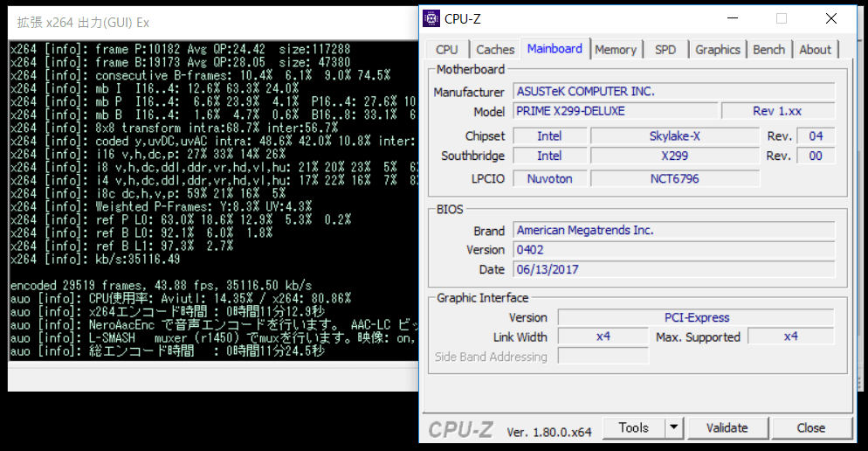Click the CPU-Z app icon in title bar
This screenshot has width=868, height=451.
[x=431, y=19]
